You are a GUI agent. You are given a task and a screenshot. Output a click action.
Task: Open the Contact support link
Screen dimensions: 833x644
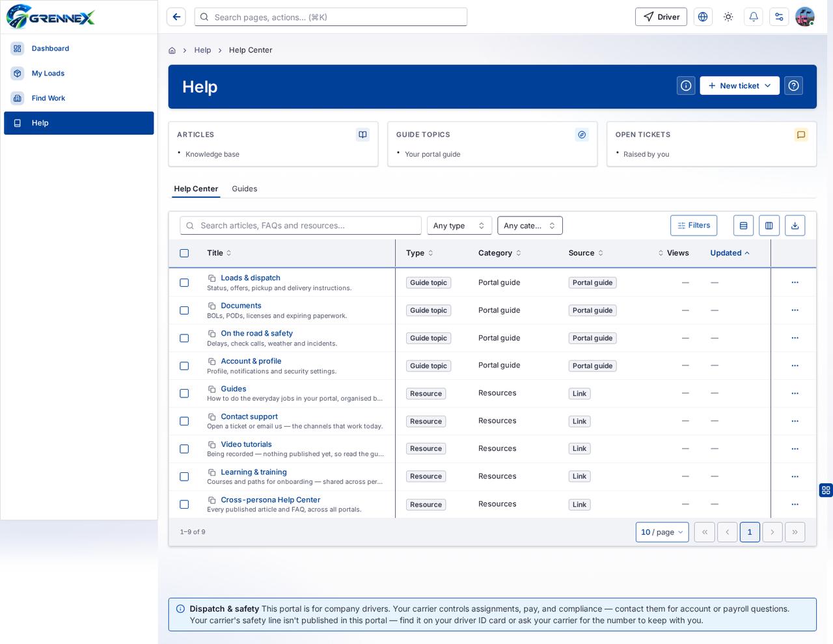[x=249, y=417]
